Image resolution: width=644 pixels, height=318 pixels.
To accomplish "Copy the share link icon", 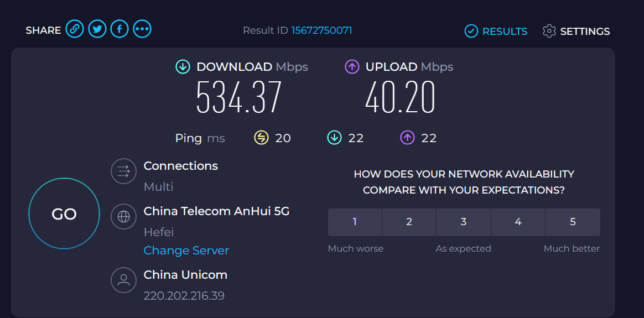I will point(75,29).
